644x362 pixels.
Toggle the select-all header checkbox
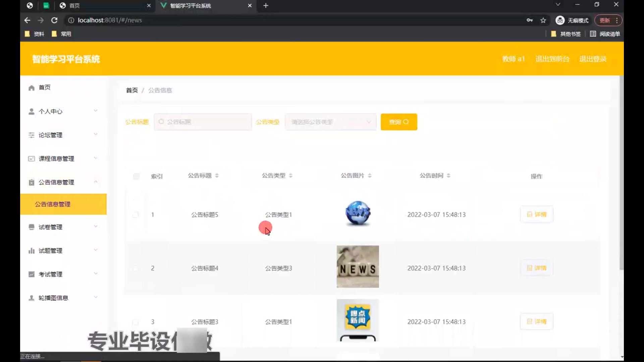pyautogui.click(x=136, y=176)
